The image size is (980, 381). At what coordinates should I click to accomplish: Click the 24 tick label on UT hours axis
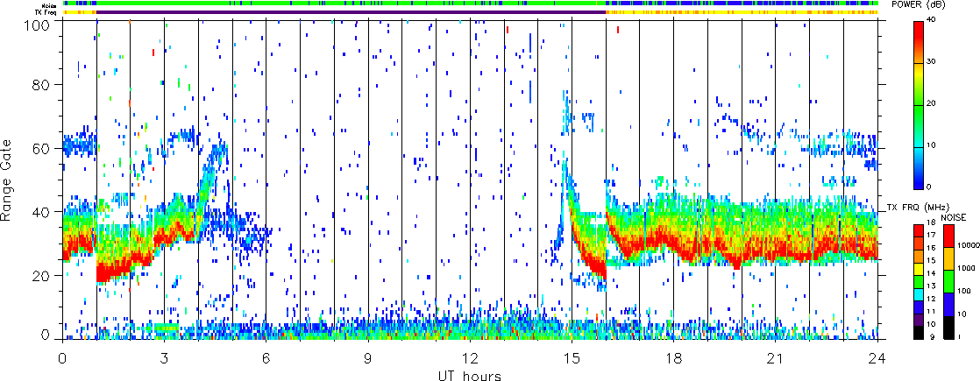click(x=877, y=358)
